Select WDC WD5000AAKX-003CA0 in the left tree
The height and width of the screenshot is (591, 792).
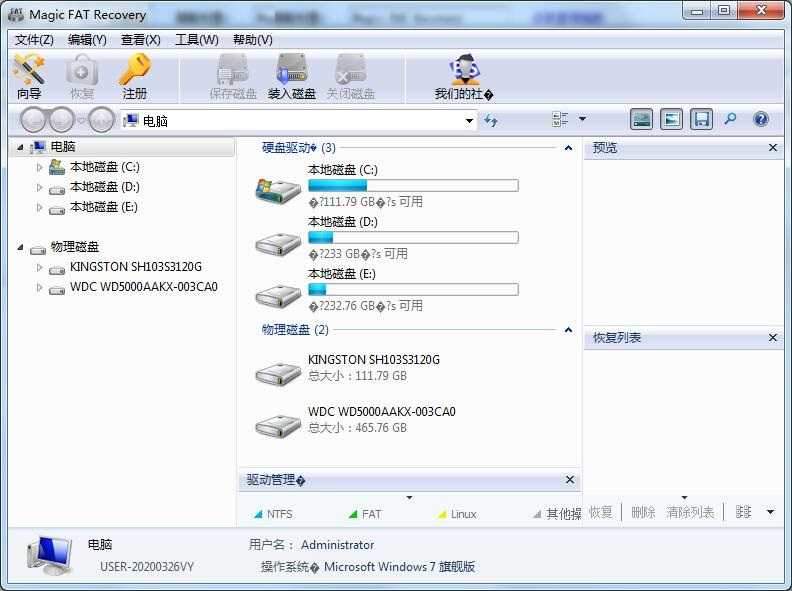143,287
